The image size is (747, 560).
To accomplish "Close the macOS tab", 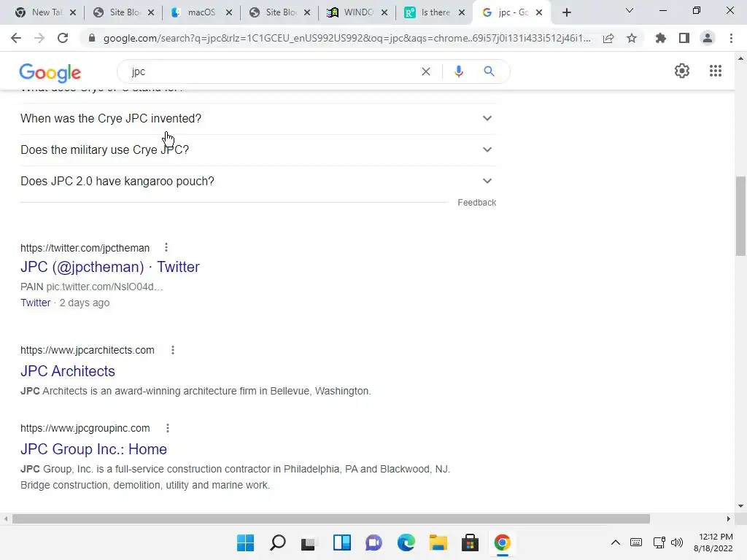I will pyautogui.click(x=229, y=13).
